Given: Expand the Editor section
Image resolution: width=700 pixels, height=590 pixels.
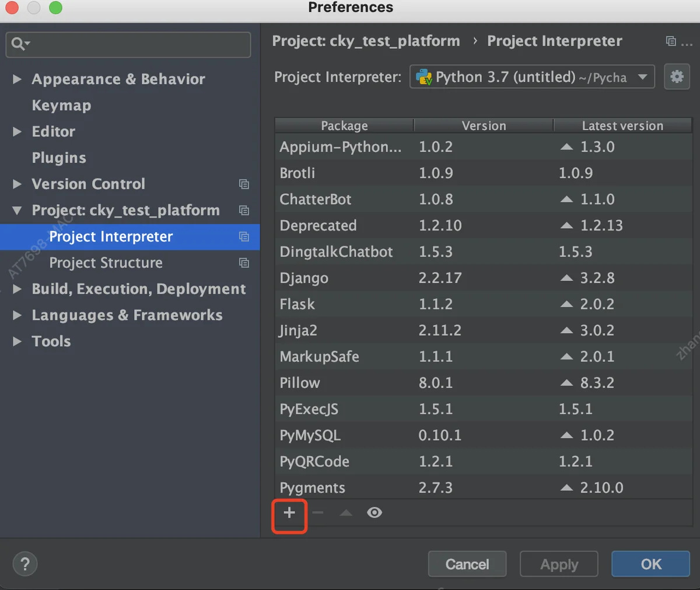Looking at the screenshot, I should coord(17,132).
